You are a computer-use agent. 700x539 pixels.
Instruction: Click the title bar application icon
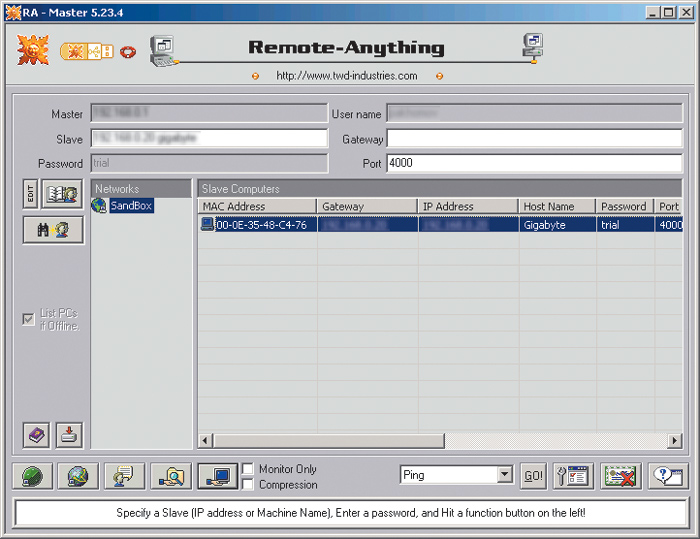point(13,12)
